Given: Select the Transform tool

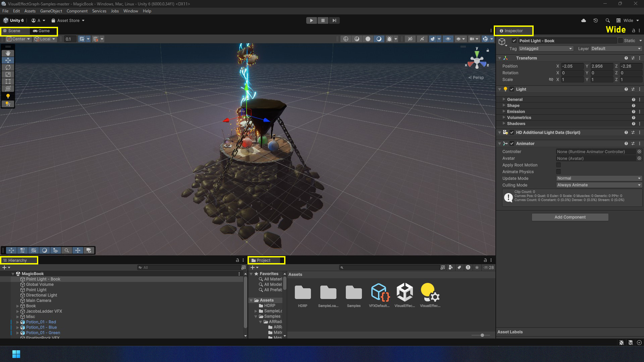Looking at the screenshot, I should (x=8, y=88).
